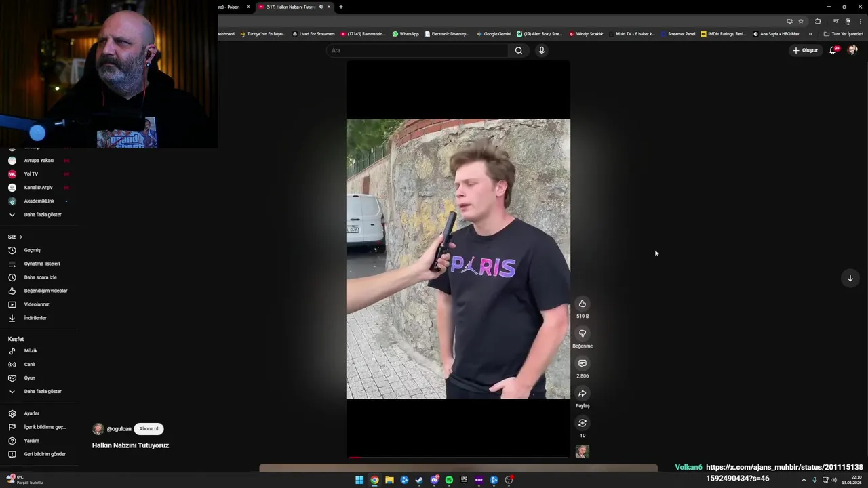
Task: Mute the tab via its speaker icon
Action: click(x=321, y=7)
